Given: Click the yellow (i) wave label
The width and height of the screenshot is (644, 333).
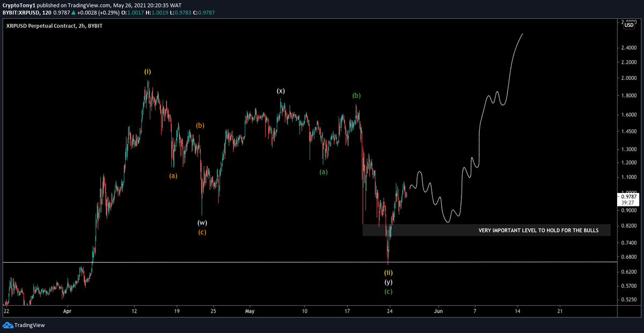Looking at the screenshot, I should (x=148, y=71).
